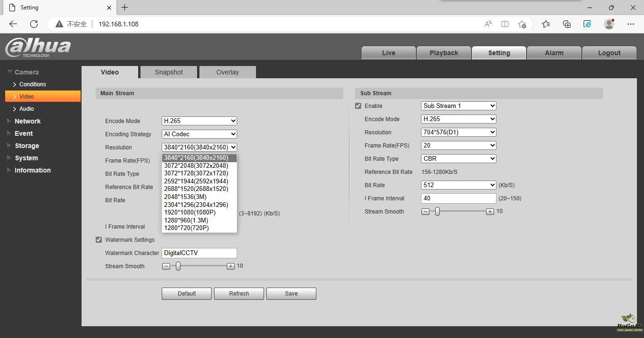Open the browser profile avatar
Screen dimensions: 644x338
(x=609, y=24)
